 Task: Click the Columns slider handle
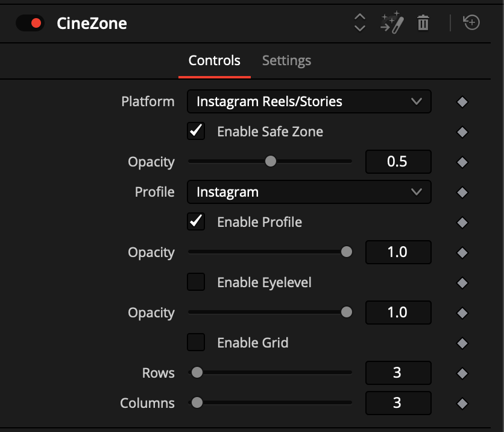[197, 402]
